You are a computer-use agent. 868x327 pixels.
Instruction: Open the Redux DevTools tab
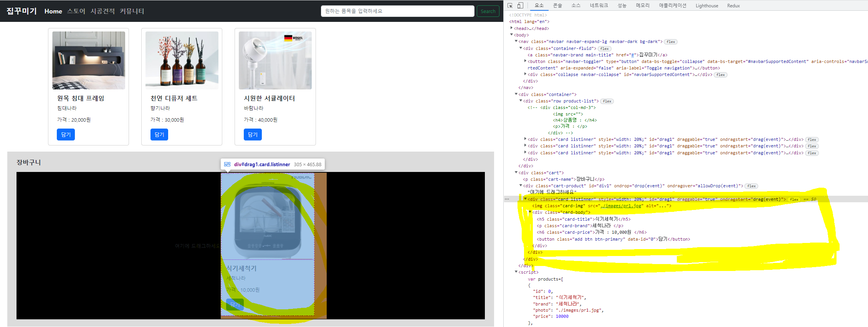[733, 5]
